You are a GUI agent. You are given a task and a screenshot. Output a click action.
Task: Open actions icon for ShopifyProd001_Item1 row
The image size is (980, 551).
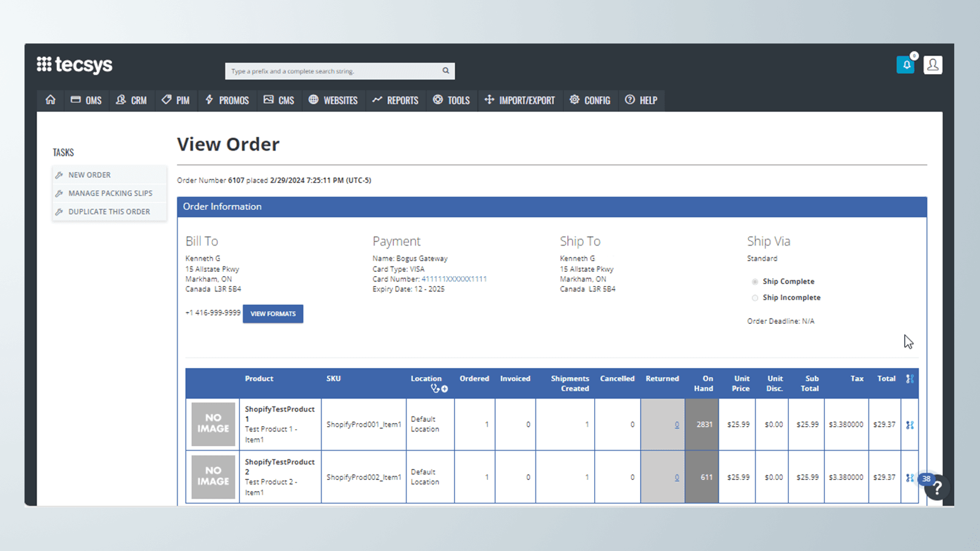point(910,425)
